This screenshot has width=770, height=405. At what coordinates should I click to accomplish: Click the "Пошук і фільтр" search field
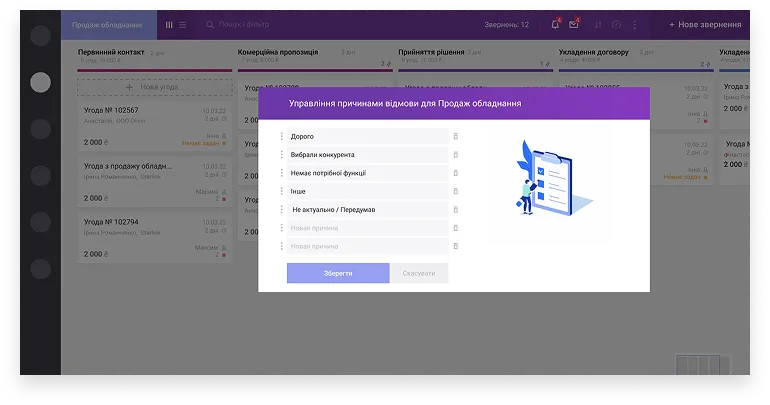244,24
